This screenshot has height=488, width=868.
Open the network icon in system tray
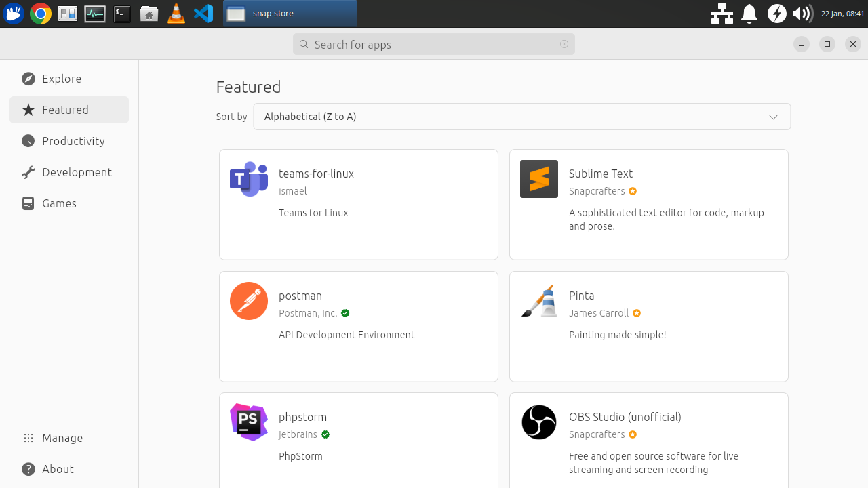click(x=722, y=14)
